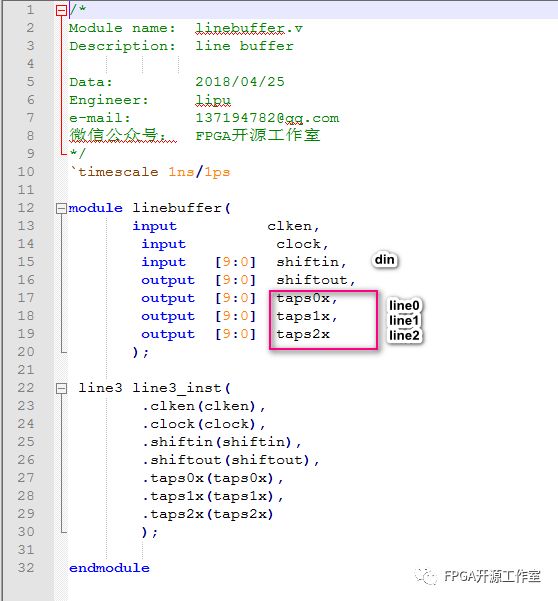The image size is (558, 601).
Task: Click the email address in comment
Action: pyautogui.click(x=267, y=118)
